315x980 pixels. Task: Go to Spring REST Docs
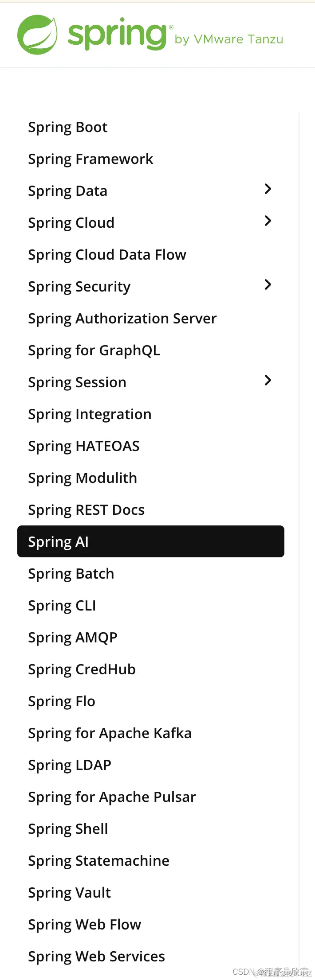click(x=87, y=510)
